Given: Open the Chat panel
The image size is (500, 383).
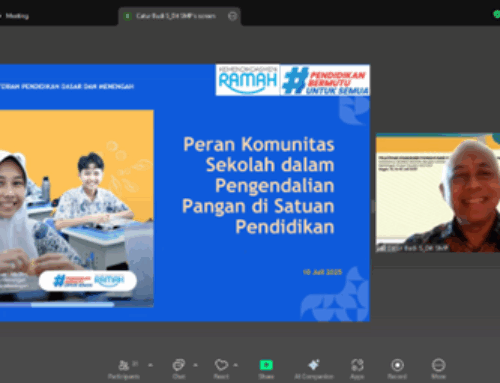Looking at the screenshot, I should (179, 365).
